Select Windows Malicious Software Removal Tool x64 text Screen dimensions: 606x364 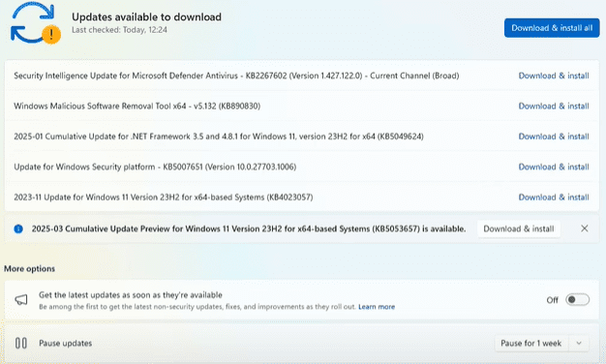pos(136,106)
